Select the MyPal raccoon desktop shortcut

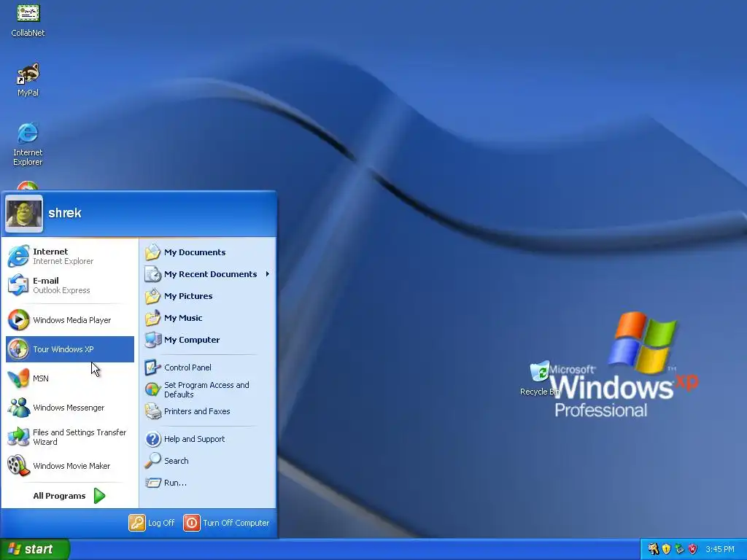[28, 79]
